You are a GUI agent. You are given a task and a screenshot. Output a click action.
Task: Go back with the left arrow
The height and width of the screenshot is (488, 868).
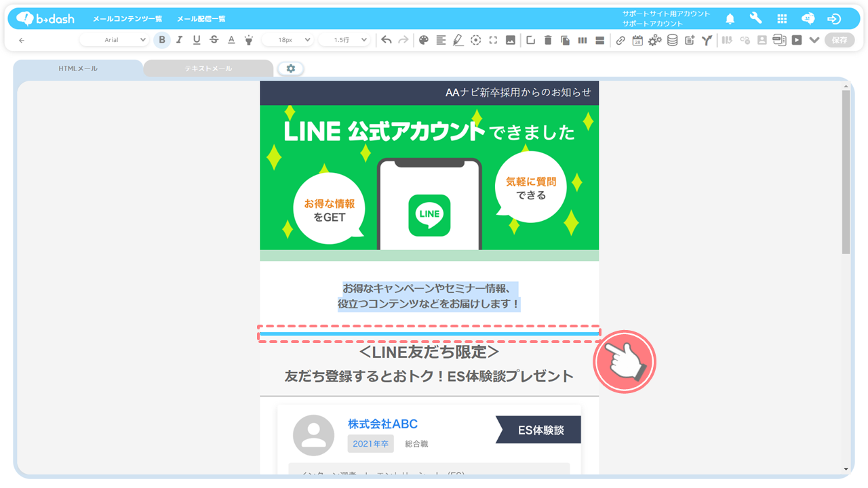[22, 40]
